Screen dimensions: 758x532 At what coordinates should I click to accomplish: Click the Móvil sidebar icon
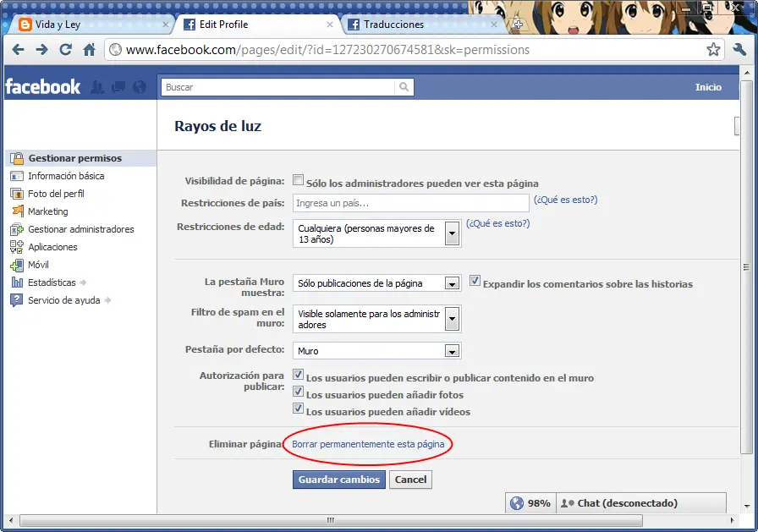click(x=17, y=265)
